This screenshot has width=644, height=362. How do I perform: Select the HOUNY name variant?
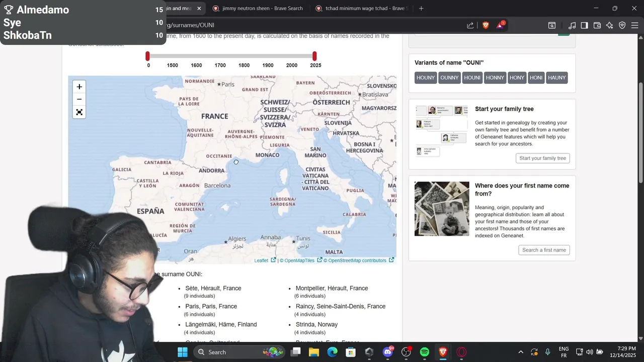426,77
